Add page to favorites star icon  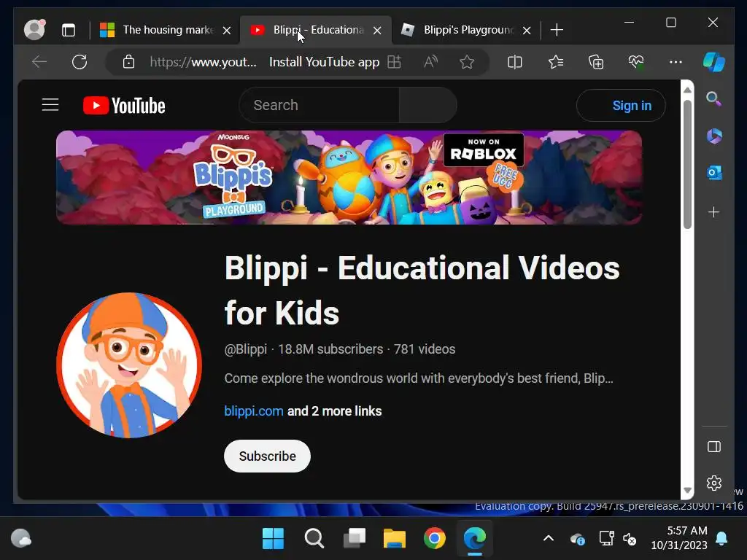click(467, 62)
